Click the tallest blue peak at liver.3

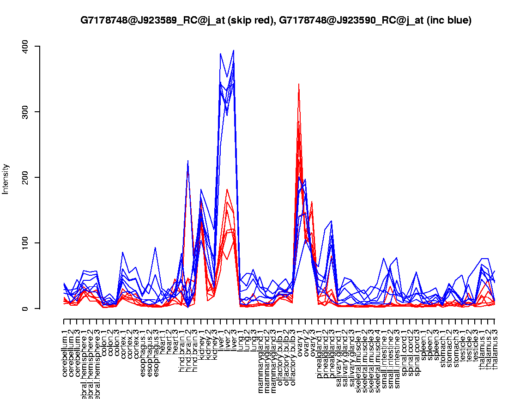click(234, 50)
